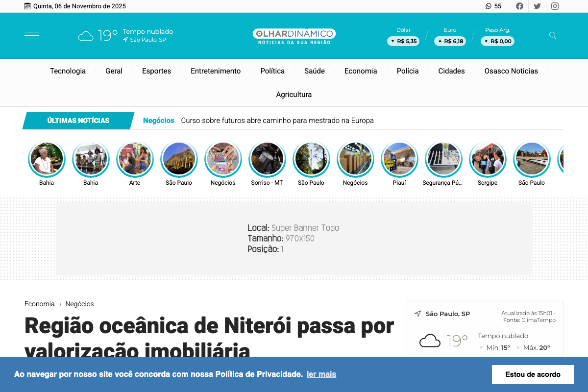Open the hamburger navigation menu
588x392 pixels.
coord(31,35)
